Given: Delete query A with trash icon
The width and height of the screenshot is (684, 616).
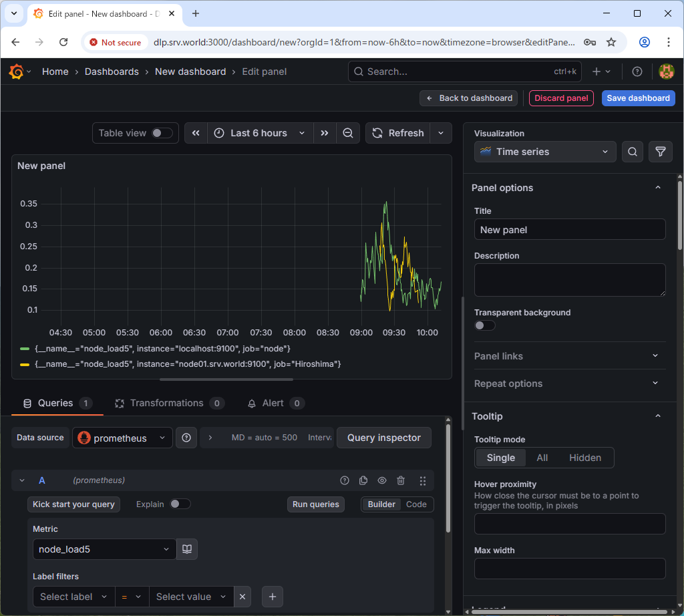Looking at the screenshot, I should 401,480.
